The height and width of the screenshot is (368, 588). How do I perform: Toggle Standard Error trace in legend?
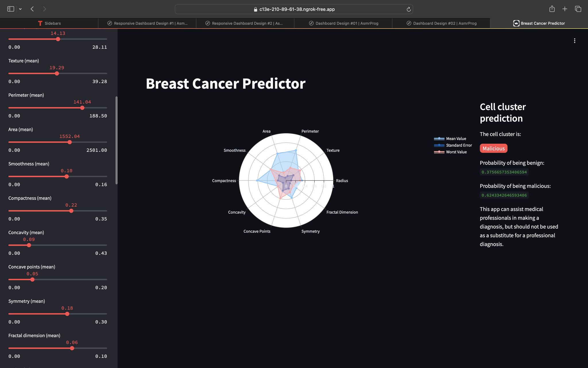click(x=459, y=145)
